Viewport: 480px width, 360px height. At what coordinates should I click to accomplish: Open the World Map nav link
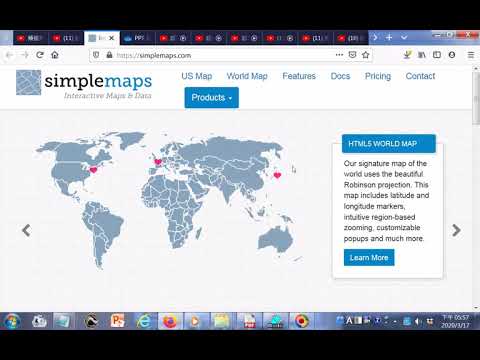[x=247, y=76]
